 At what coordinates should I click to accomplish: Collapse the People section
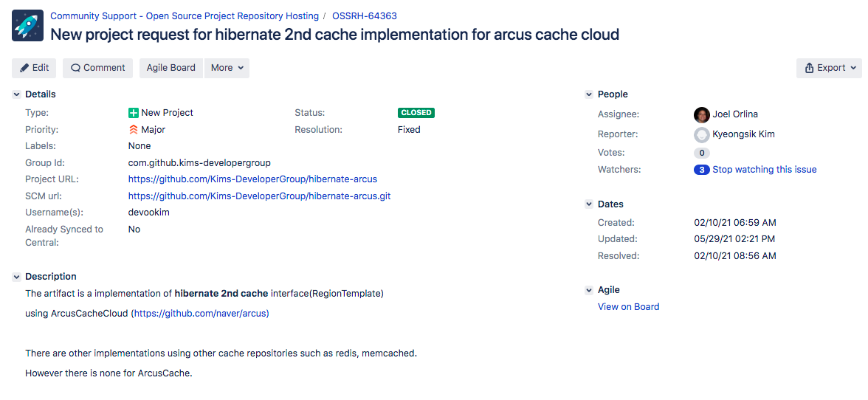point(589,94)
